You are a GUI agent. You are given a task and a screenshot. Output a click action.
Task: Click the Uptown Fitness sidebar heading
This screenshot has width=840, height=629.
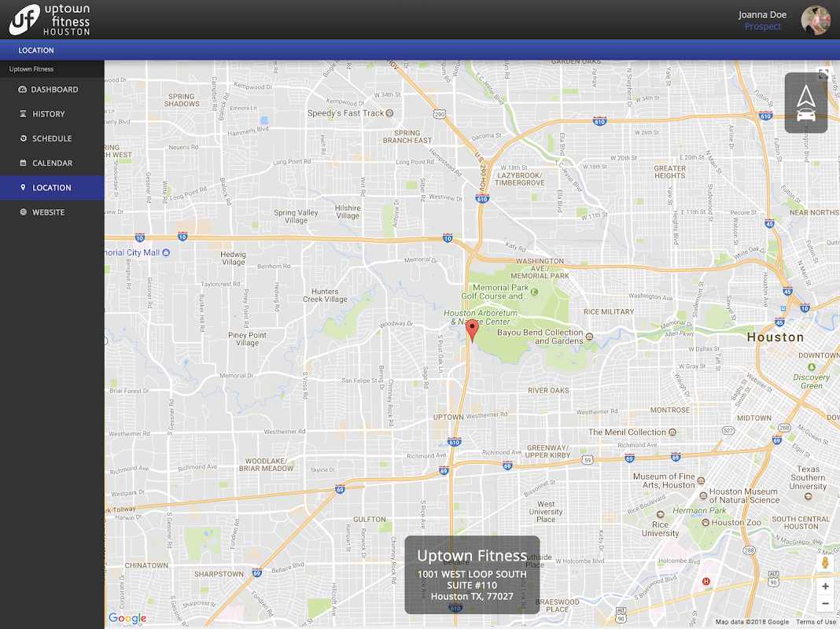click(31, 69)
